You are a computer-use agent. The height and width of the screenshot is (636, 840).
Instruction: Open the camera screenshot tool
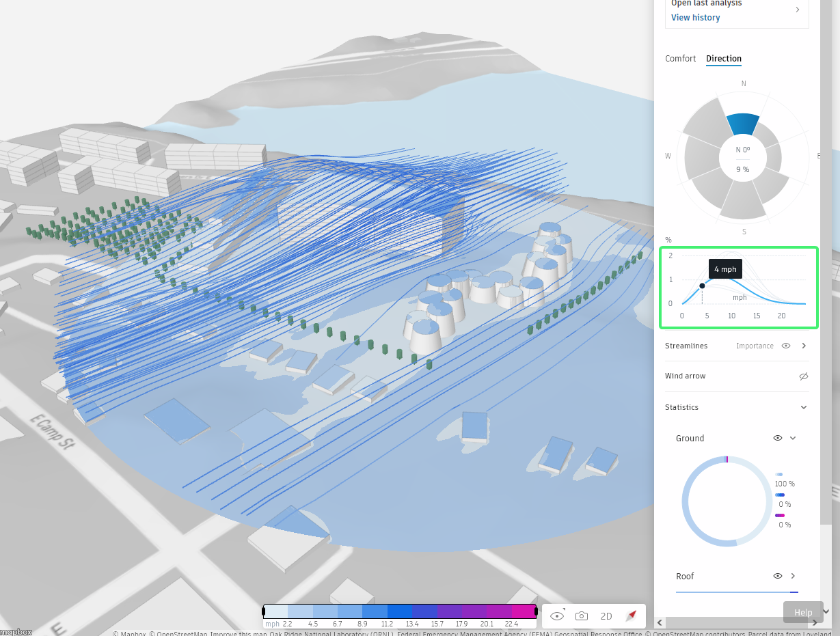point(581,616)
